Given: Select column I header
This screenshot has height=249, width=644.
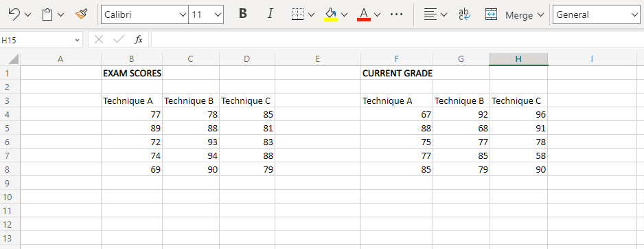Looking at the screenshot, I should [x=592, y=59].
